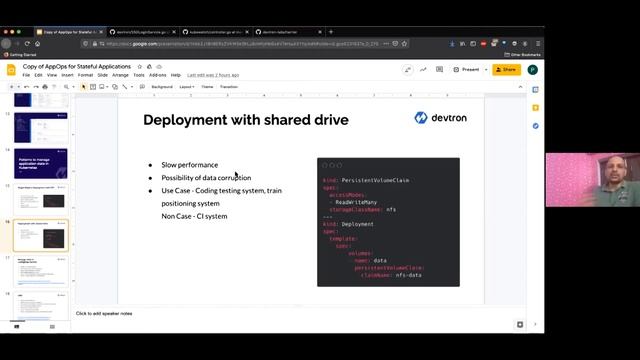Click the Explore button at bottom right

(x=520, y=324)
